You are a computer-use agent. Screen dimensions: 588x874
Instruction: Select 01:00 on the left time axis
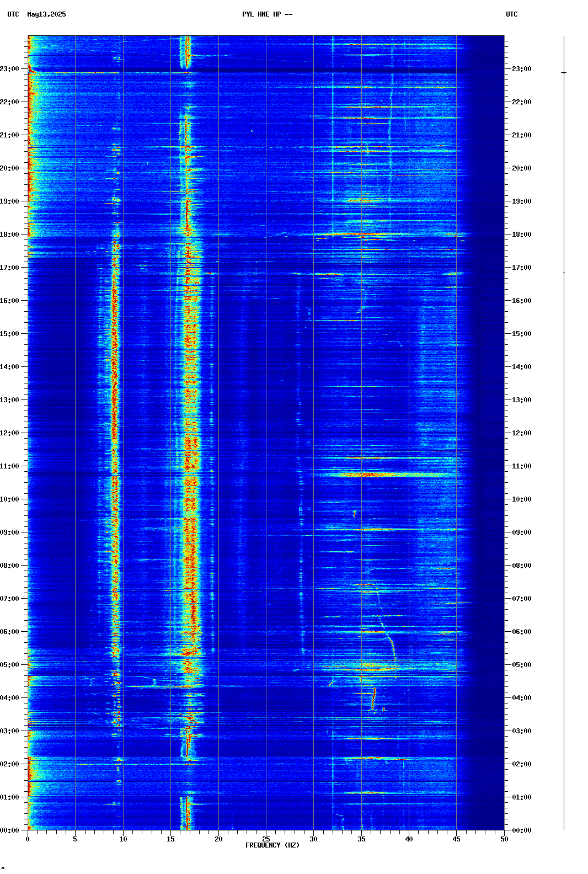10,797
